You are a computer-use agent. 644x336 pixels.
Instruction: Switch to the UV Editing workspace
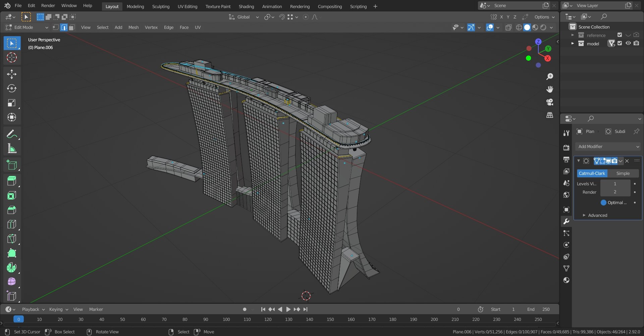coord(187,6)
